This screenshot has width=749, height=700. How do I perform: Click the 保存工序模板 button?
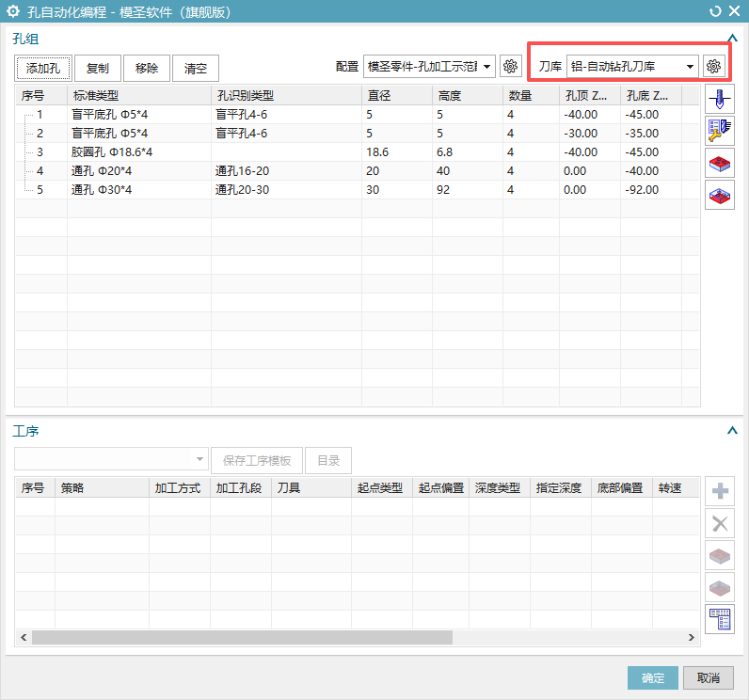(x=257, y=460)
